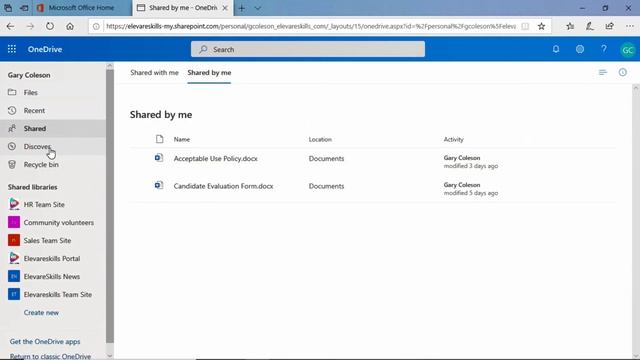This screenshot has height=360, width=640.
Task: Click Word icon beside Acceptable Use Policy
Action: 159,158
